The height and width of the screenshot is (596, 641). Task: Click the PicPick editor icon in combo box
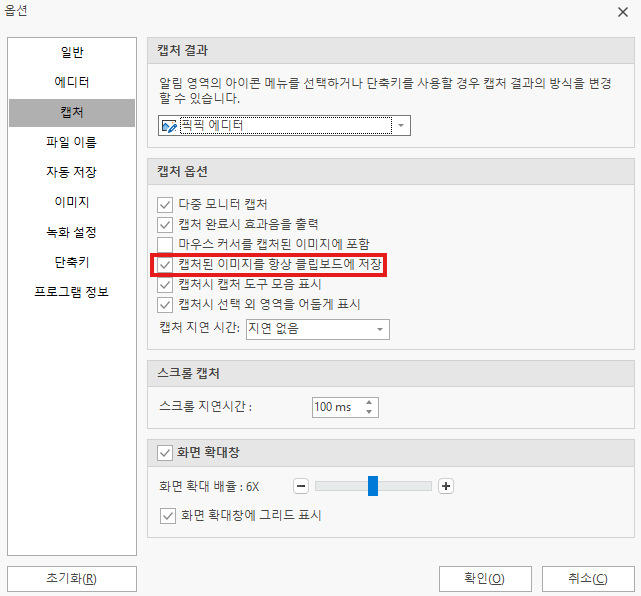[169, 126]
